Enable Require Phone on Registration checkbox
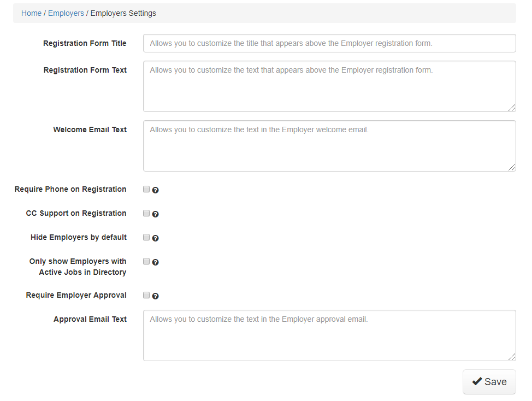Image resolution: width=532 pixels, height=401 pixels. coord(146,189)
